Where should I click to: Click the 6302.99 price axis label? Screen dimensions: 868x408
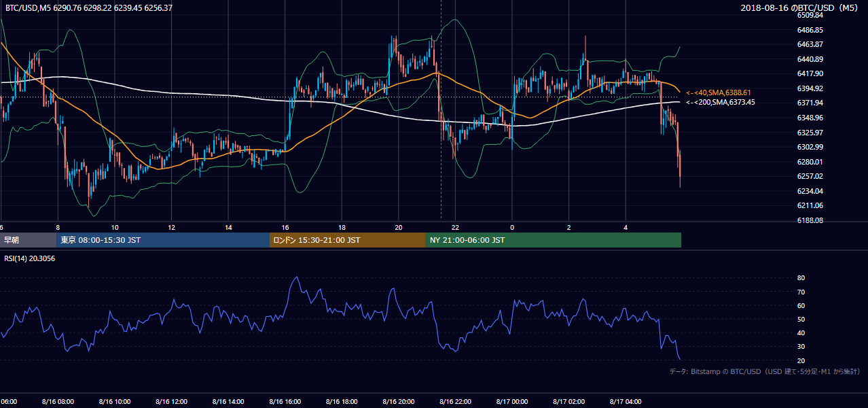pyautogui.click(x=810, y=147)
